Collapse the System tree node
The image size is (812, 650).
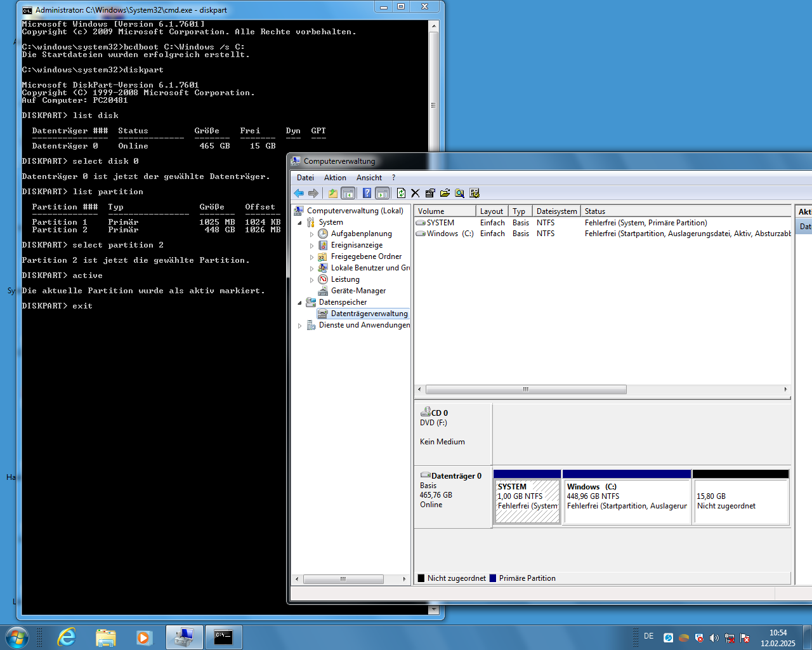tap(299, 223)
